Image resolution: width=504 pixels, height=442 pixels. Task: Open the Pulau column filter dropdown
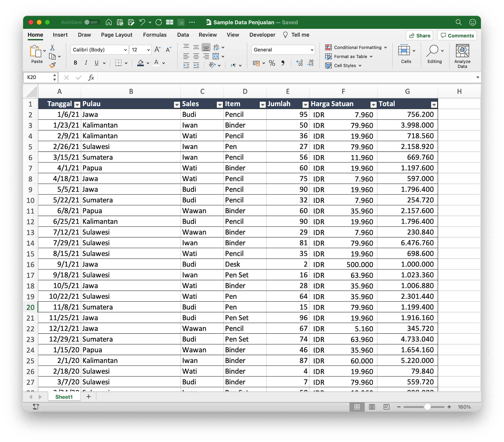176,105
